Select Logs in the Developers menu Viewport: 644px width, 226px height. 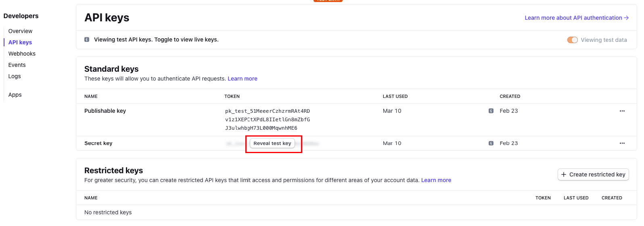[15, 76]
